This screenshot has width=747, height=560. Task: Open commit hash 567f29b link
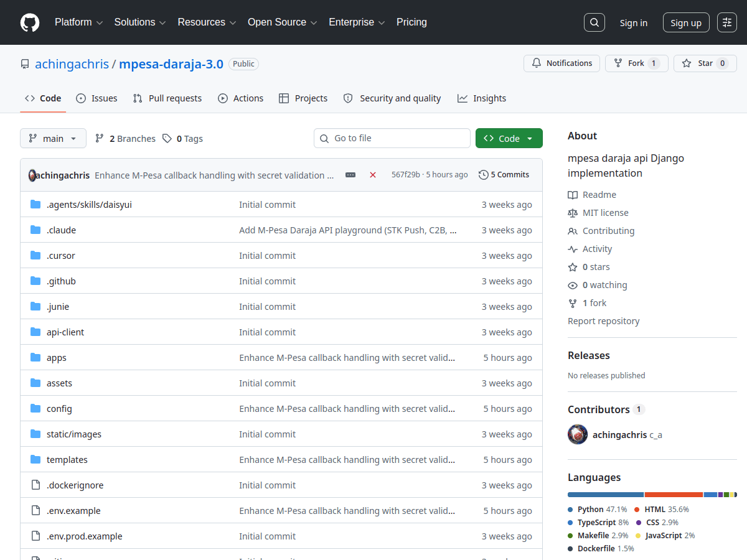pyautogui.click(x=406, y=175)
